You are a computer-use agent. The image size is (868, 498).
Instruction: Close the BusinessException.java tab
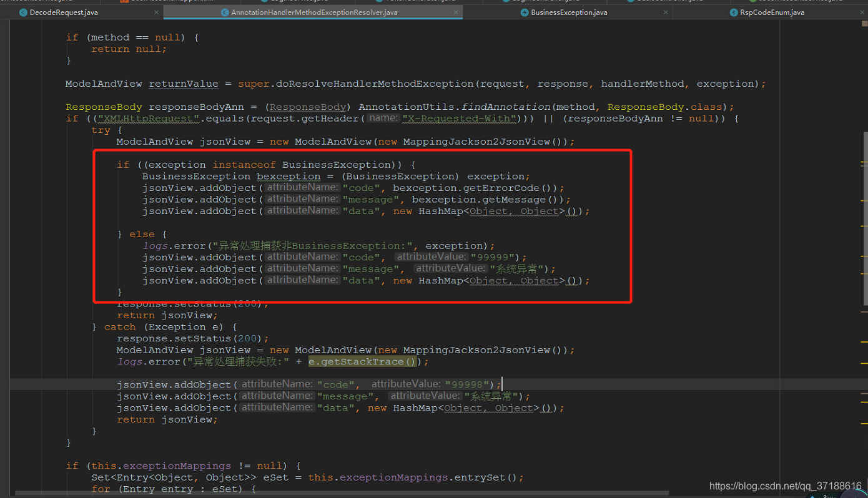pyautogui.click(x=666, y=12)
